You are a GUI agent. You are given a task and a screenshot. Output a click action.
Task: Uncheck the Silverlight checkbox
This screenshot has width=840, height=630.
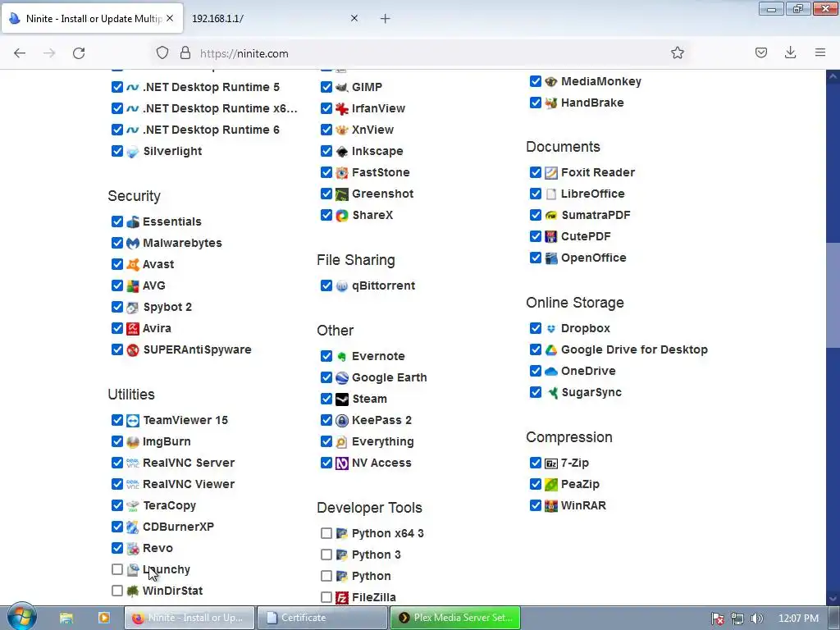pos(117,151)
